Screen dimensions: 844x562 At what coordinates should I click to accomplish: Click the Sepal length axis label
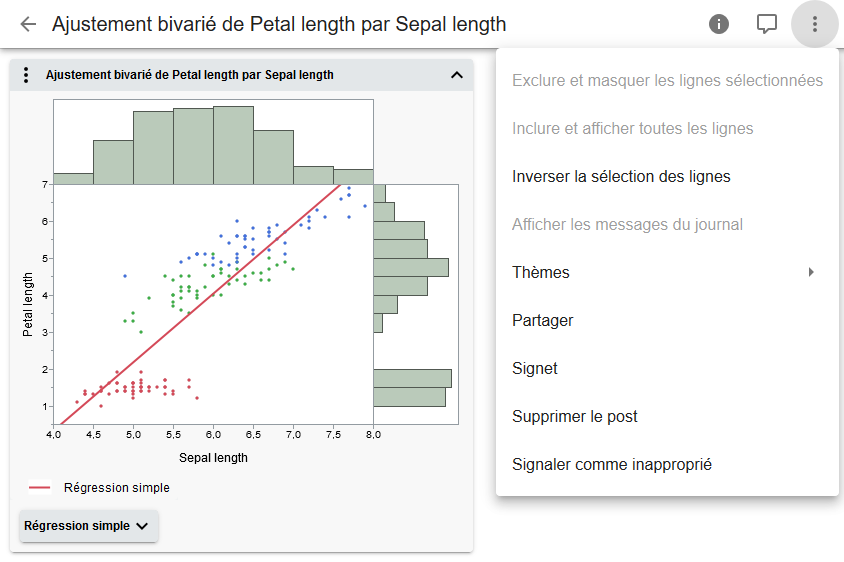[213, 458]
